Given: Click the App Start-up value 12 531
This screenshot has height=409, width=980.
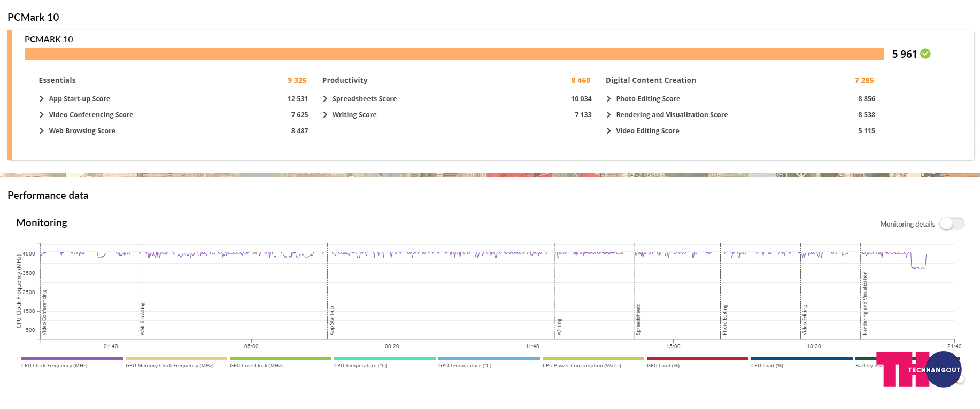Looking at the screenshot, I should coord(298,99).
